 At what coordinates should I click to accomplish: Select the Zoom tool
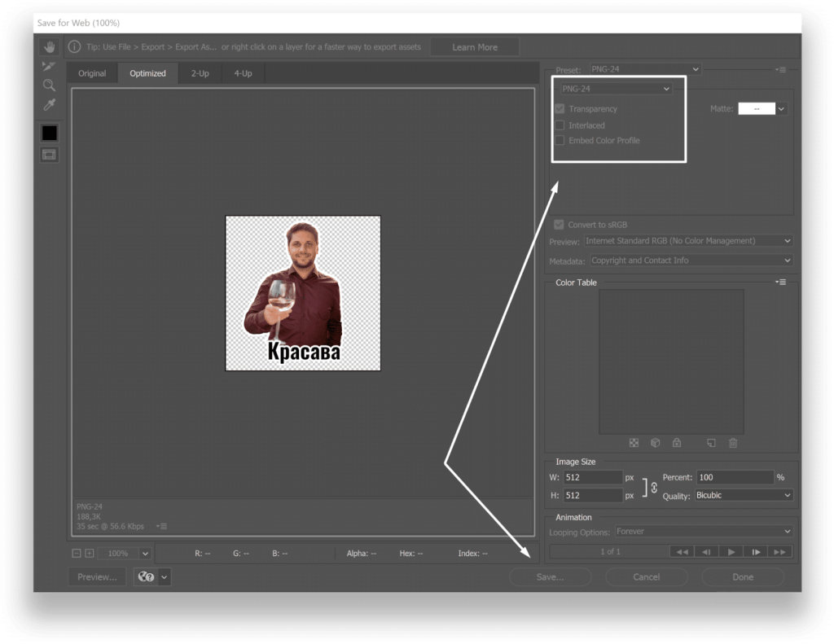point(50,85)
